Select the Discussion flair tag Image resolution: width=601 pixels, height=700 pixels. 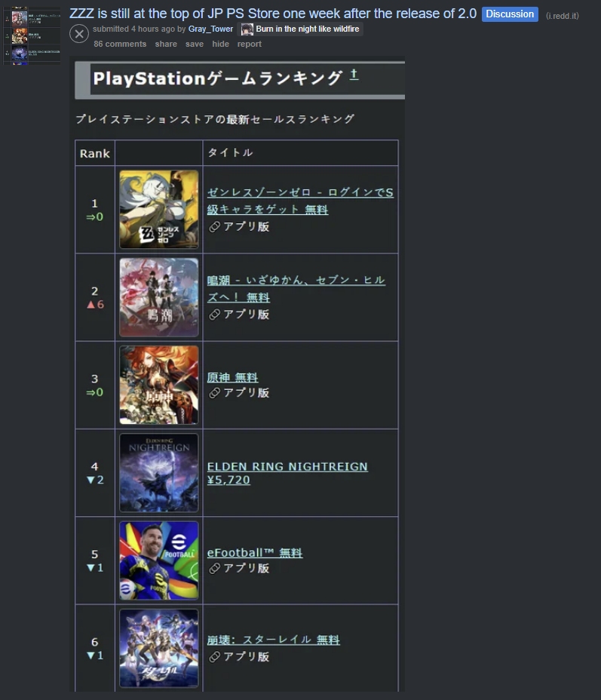click(x=510, y=14)
